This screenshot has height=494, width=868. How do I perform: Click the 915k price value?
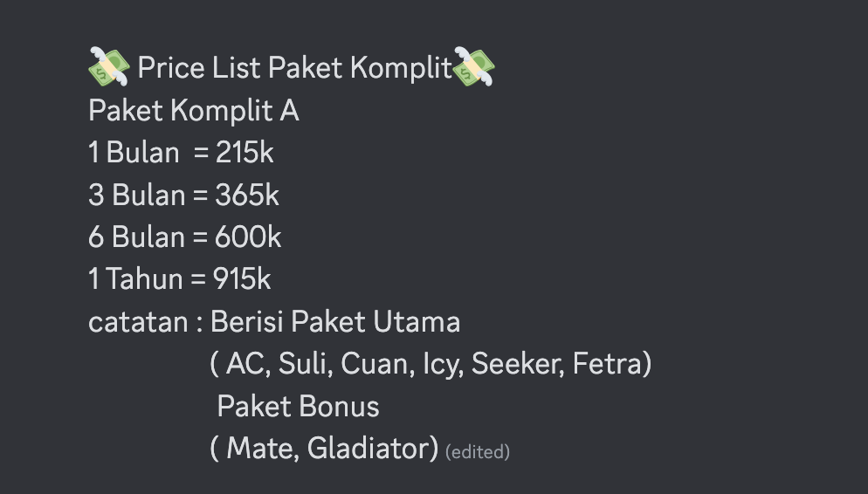[x=242, y=278]
